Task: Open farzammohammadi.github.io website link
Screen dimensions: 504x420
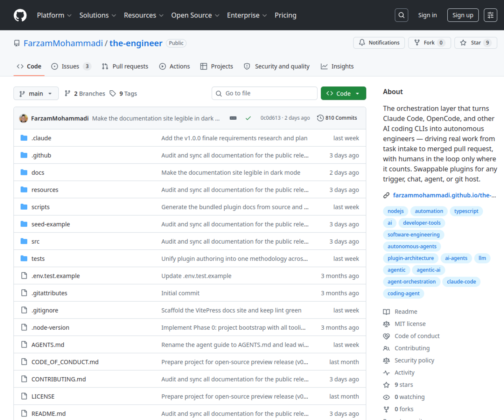Action: pos(444,195)
